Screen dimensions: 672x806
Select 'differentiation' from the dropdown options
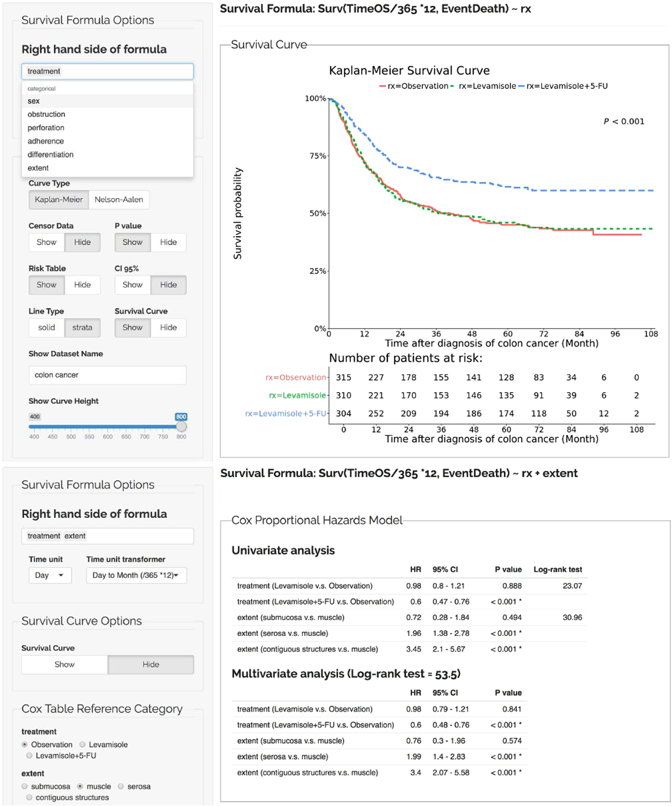click(x=51, y=155)
